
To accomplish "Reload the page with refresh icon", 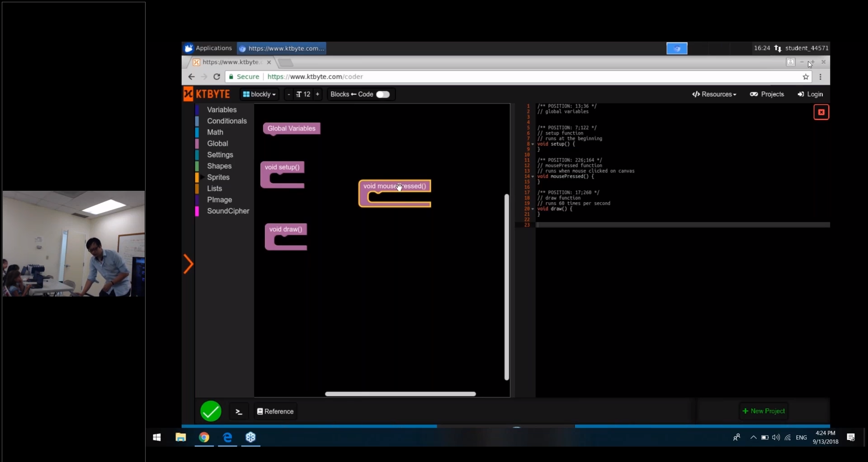I will tap(217, 77).
